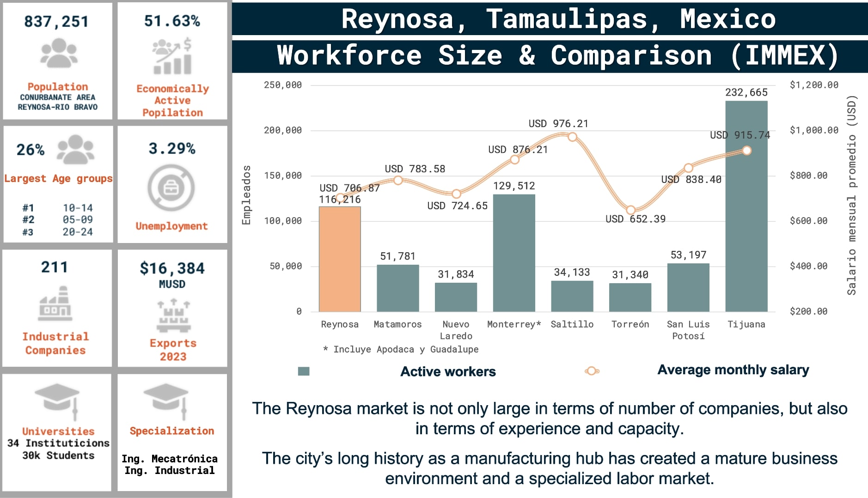Click the economically active growth-chart icon
The image size is (868, 498).
pyautogui.click(x=172, y=57)
